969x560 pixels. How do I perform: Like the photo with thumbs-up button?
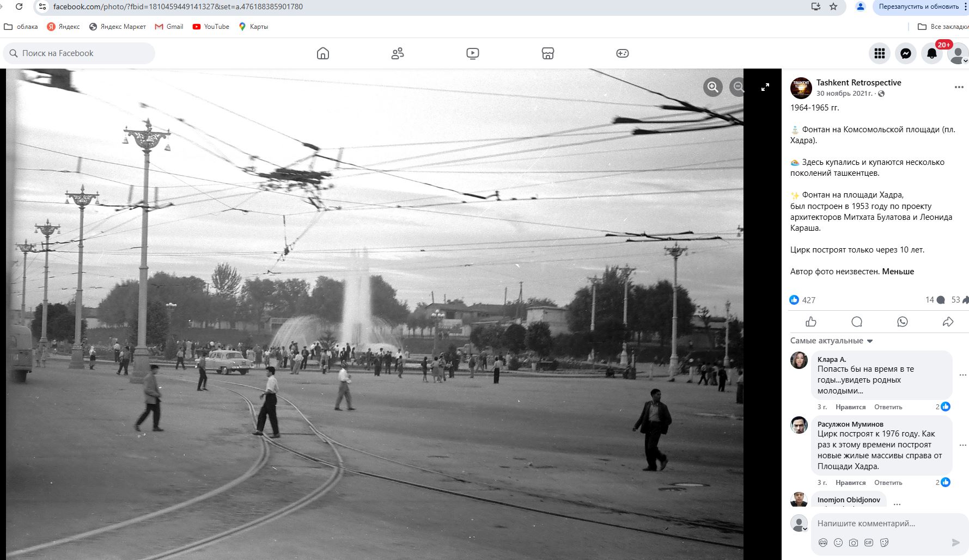[811, 322]
